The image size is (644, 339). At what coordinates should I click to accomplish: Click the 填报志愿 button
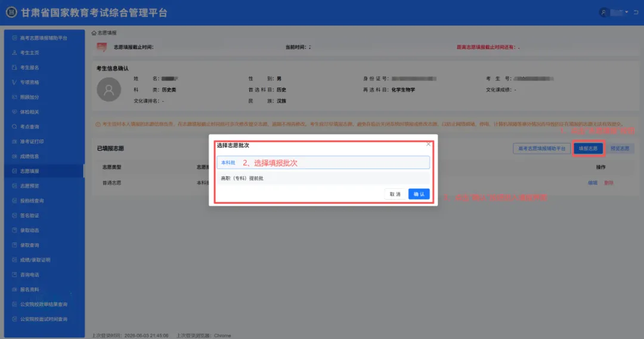[x=588, y=148]
